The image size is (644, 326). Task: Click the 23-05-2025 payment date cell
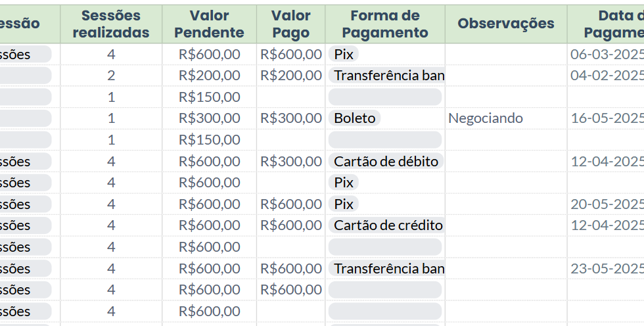[606, 268]
